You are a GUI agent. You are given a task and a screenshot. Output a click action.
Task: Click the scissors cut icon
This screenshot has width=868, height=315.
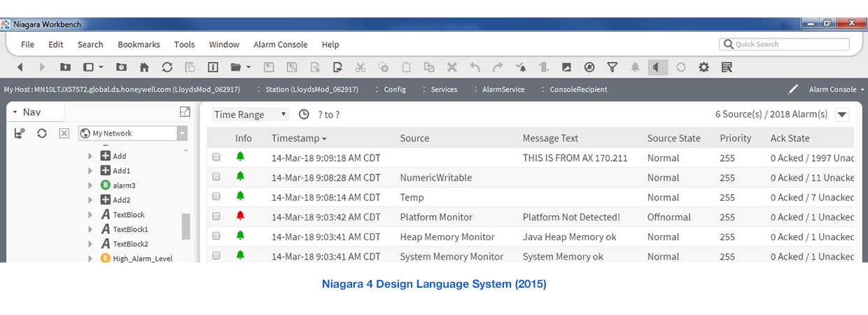360,67
